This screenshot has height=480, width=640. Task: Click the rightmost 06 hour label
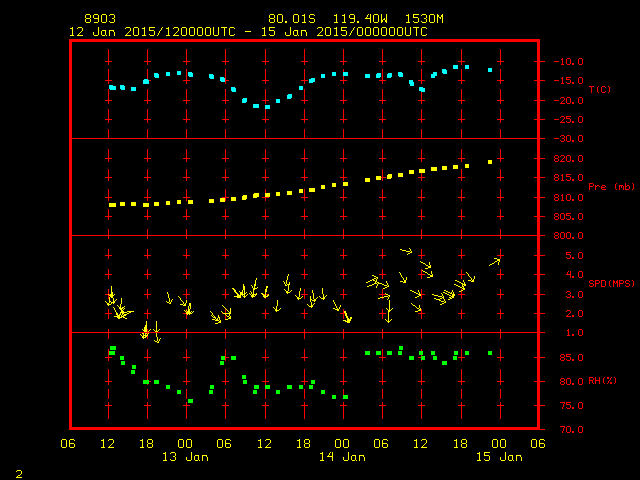tap(538, 444)
